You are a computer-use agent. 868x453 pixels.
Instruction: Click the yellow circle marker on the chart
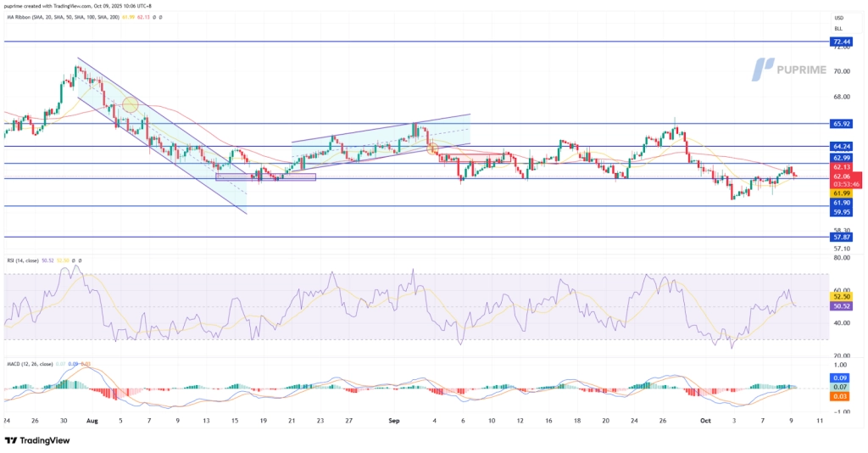(x=130, y=105)
